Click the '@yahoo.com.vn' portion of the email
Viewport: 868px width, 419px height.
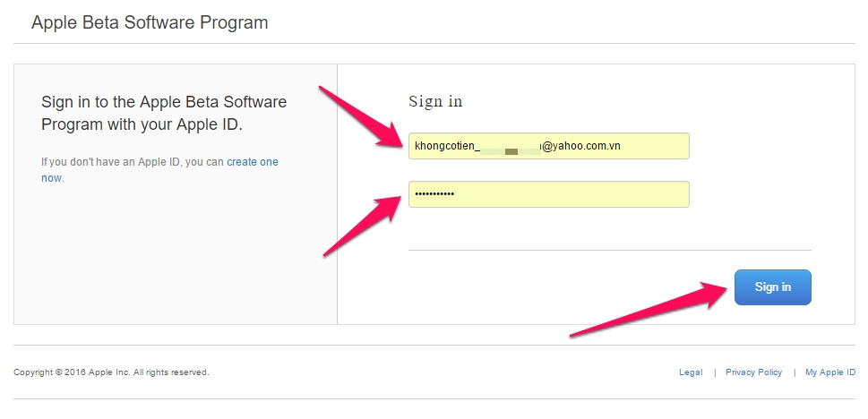(581, 147)
